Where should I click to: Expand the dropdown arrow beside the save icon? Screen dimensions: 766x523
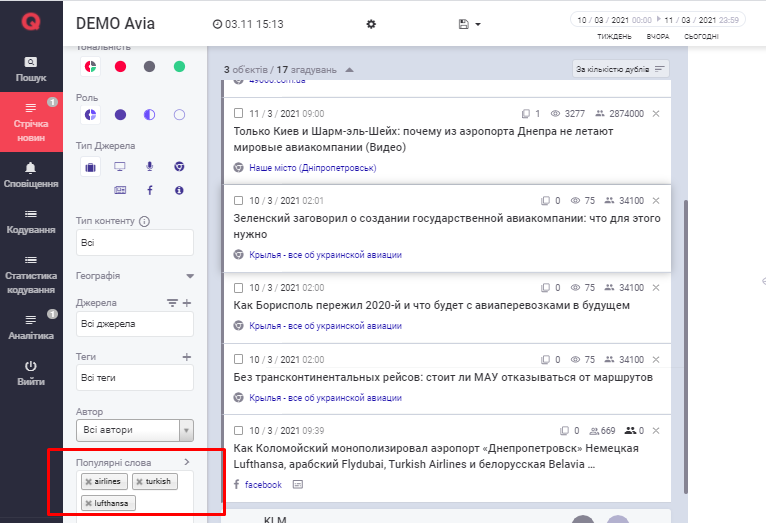tap(478, 24)
